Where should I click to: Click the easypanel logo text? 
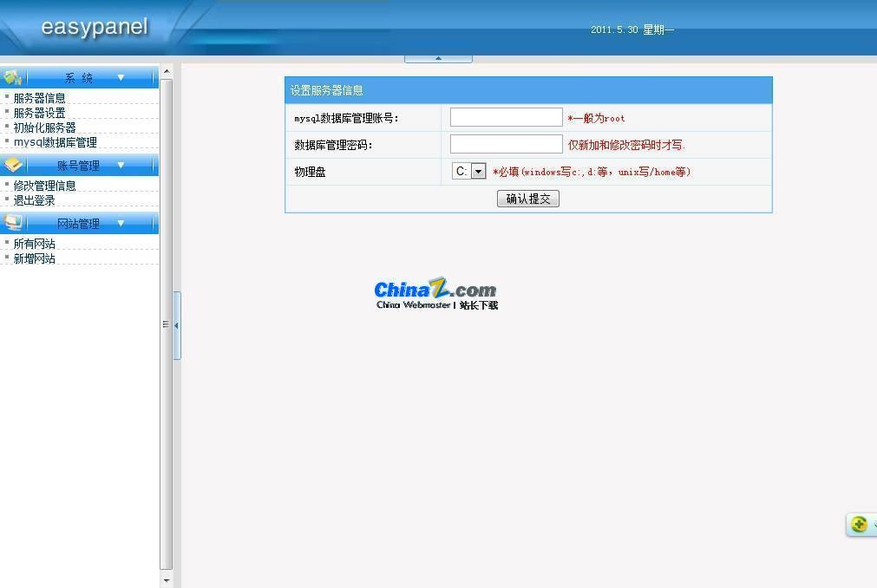(95, 27)
